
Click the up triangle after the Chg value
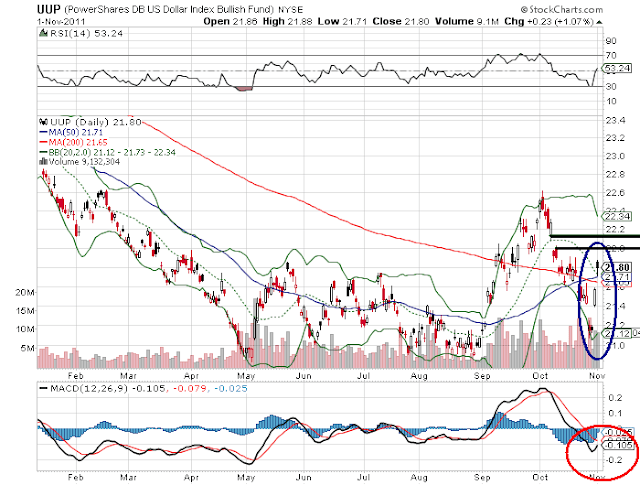pos(599,22)
